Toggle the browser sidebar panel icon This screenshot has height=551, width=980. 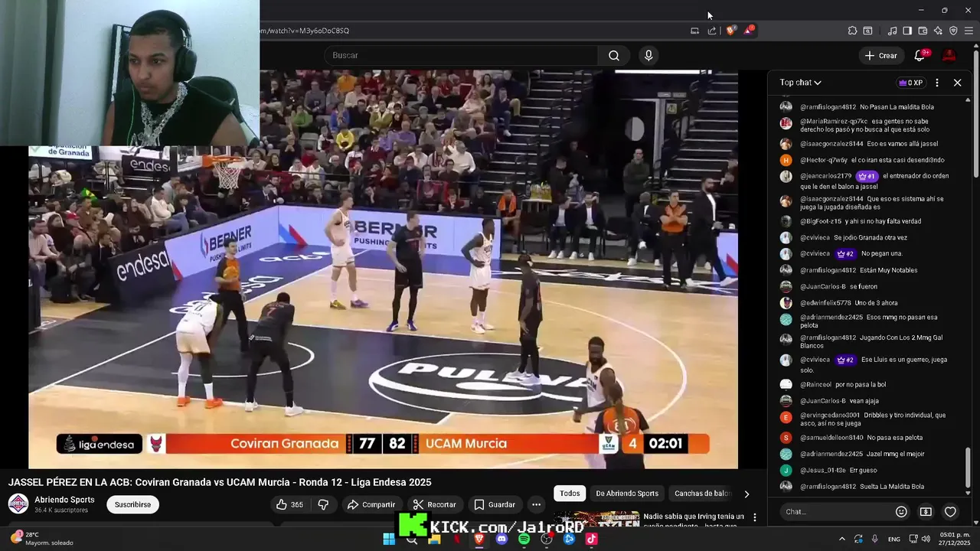pyautogui.click(x=907, y=31)
